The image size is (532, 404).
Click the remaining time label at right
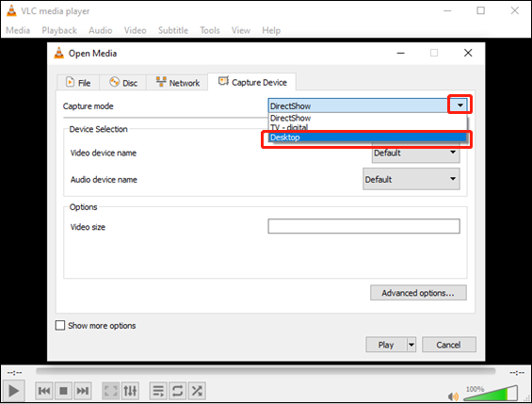(x=517, y=373)
